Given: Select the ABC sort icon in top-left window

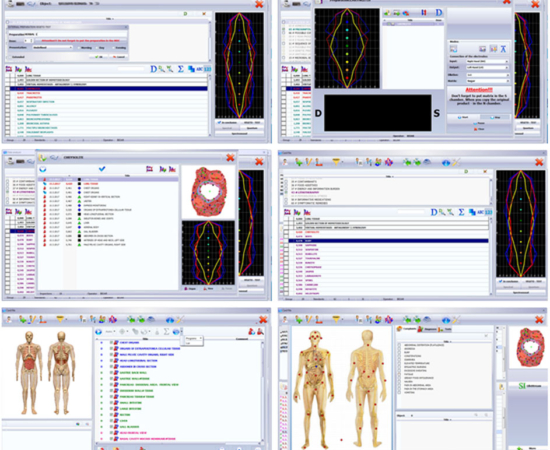Looking at the screenshot, I should (x=199, y=69).
